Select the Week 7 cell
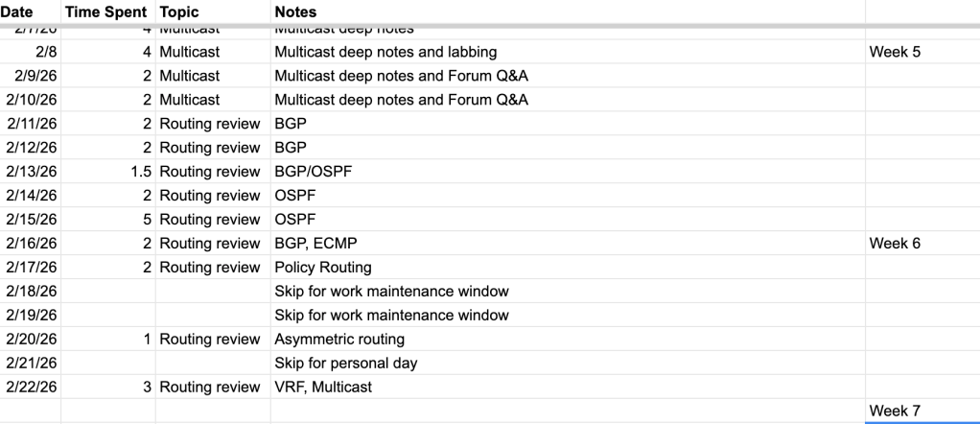Screen dimensions: 980x424 point(895,412)
